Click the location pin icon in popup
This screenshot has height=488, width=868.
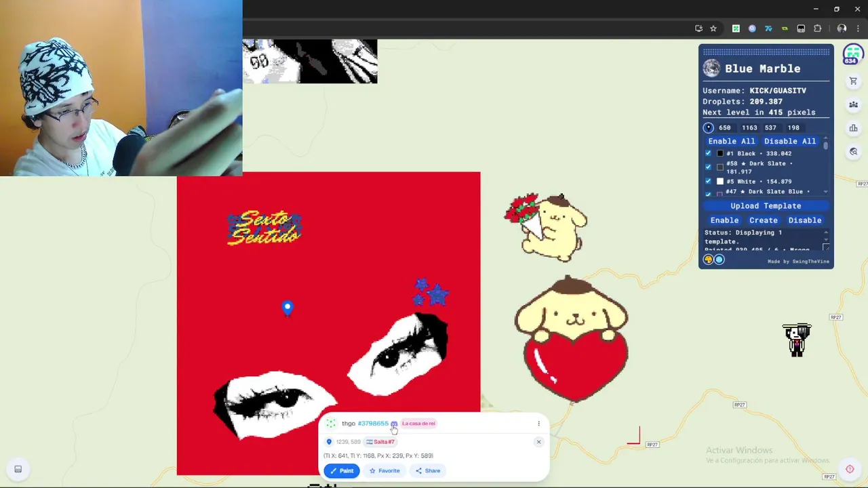coord(329,442)
